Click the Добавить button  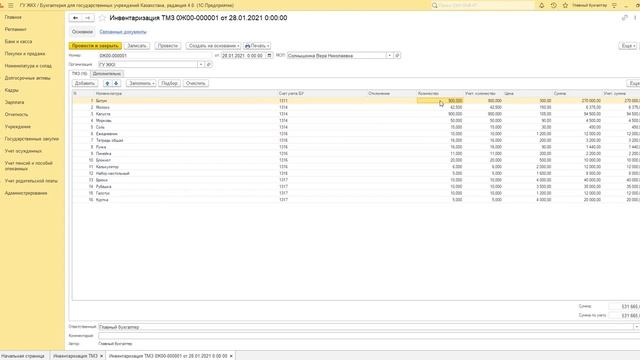85,83
